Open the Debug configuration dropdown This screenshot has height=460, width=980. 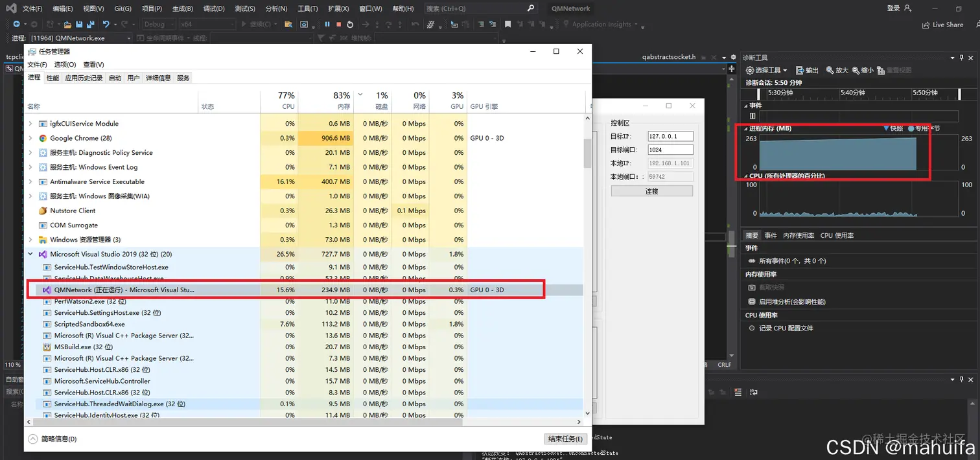tap(172, 25)
